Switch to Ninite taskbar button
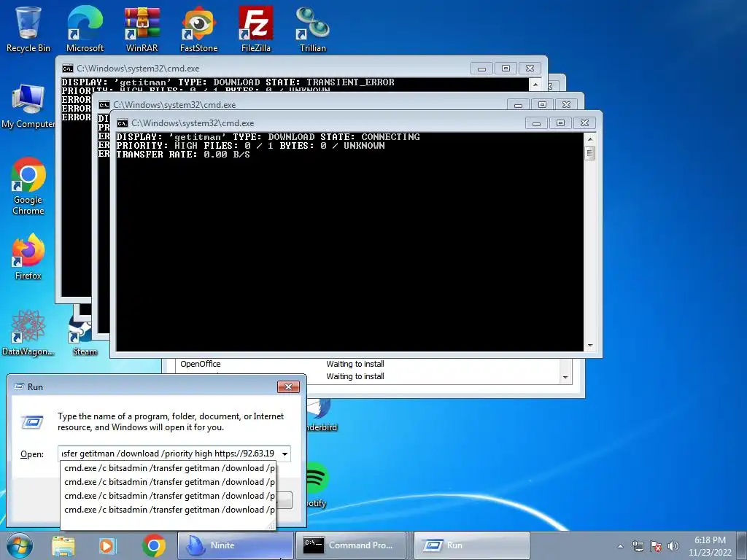 click(236, 545)
